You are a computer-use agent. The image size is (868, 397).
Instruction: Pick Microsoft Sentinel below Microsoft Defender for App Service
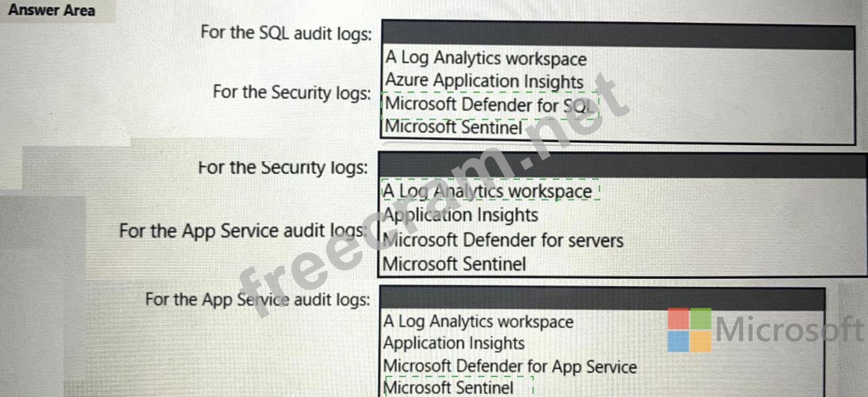click(448, 387)
